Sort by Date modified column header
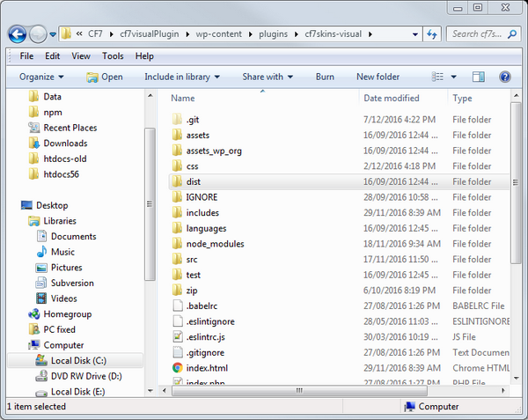528x420 pixels. pos(392,98)
